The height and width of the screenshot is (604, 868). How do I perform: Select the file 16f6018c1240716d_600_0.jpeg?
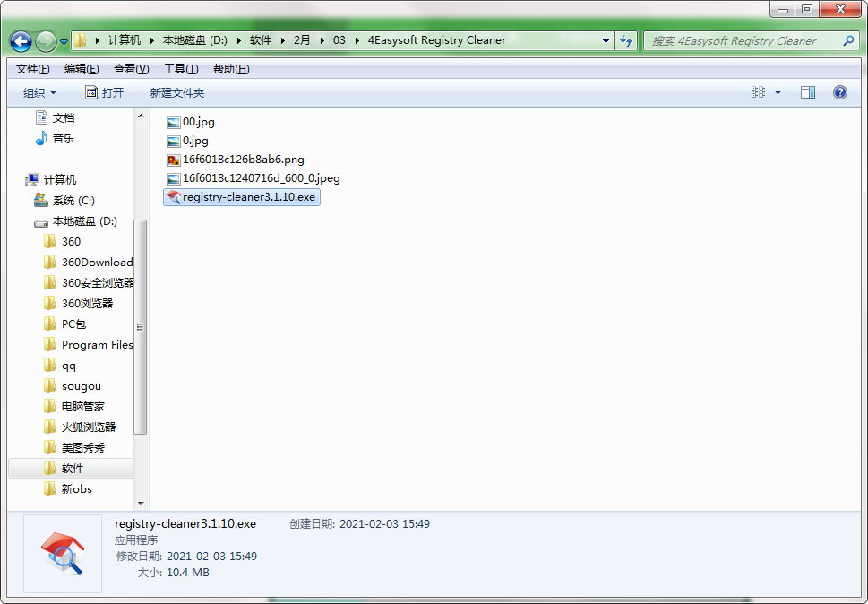click(254, 178)
